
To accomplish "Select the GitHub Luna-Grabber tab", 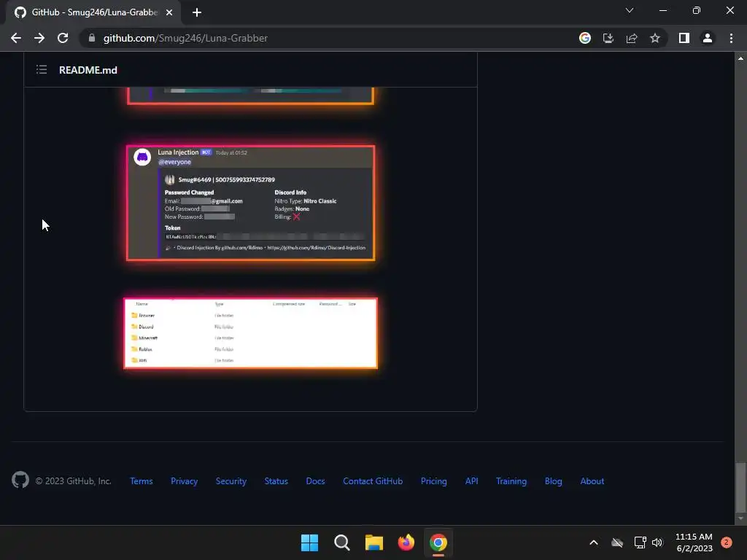I will pyautogui.click(x=94, y=12).
